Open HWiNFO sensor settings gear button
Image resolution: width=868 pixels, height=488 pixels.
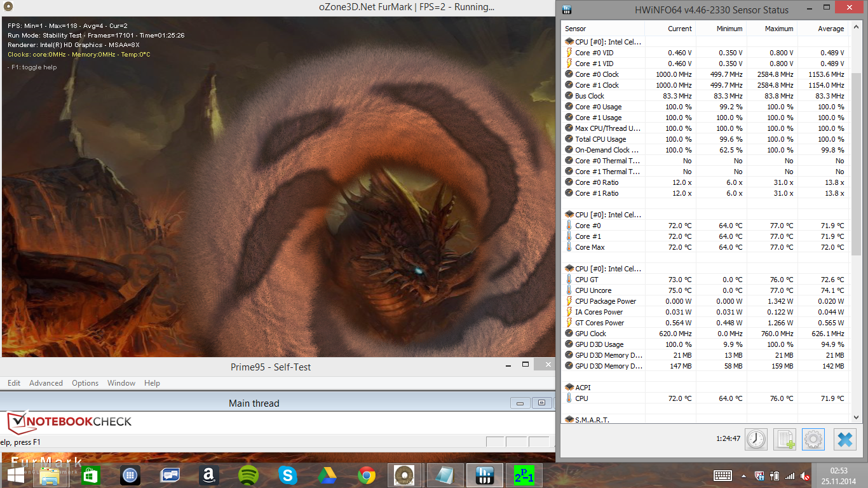[x=813, y=439]
